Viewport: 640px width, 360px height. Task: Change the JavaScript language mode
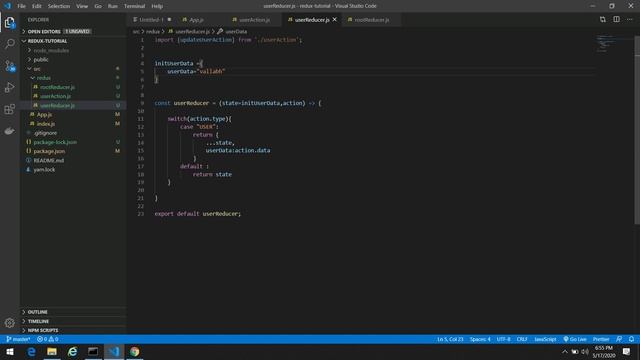tap(545, 339)
